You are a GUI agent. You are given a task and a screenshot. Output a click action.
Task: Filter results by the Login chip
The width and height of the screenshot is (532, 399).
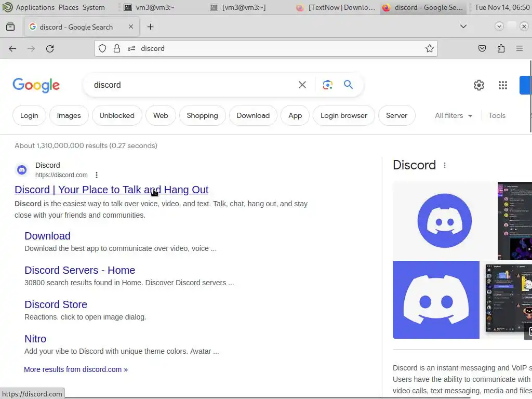(29, 116)
